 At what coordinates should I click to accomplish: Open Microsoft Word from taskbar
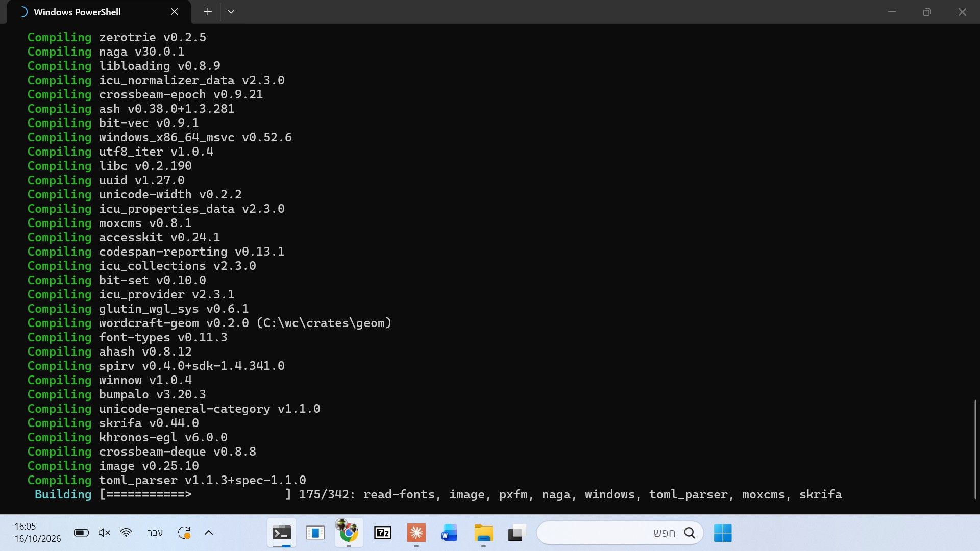[x=449, y=533]
